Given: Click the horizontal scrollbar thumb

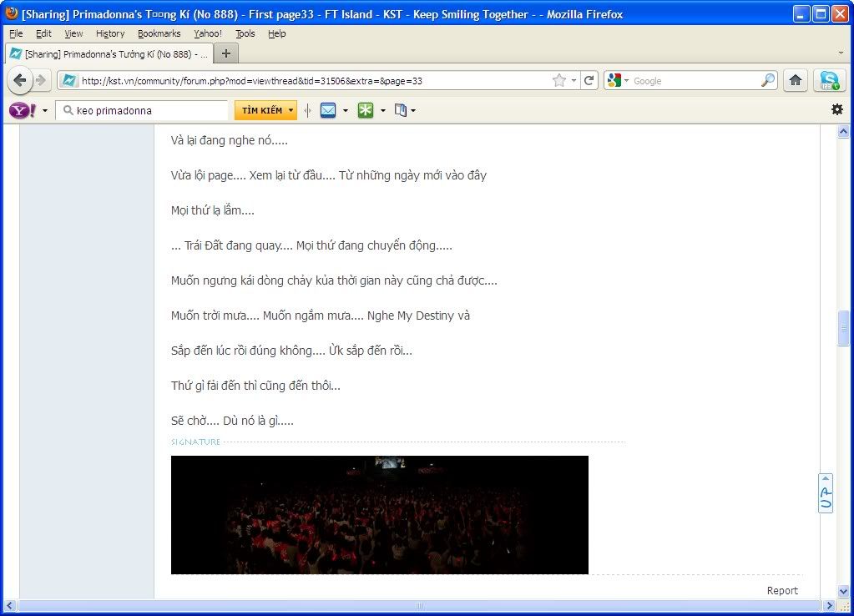Looking at the screenshot, I should tap(419, 606).
